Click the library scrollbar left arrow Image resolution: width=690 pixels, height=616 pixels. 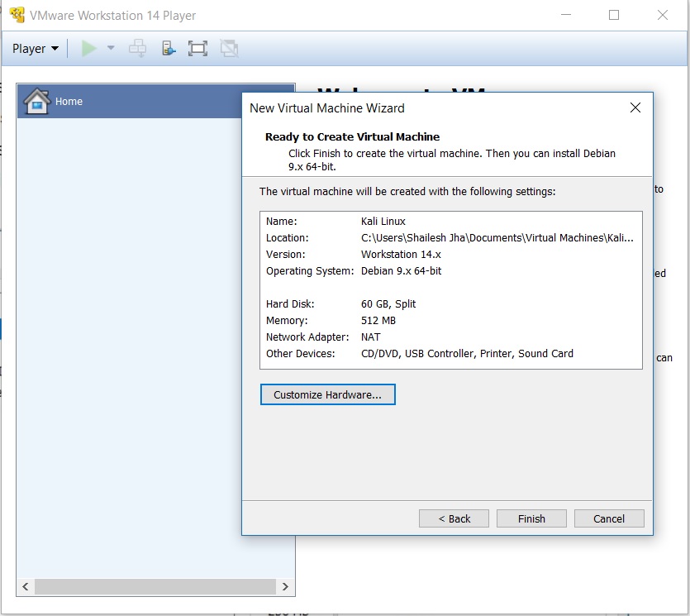pos(26,586)
